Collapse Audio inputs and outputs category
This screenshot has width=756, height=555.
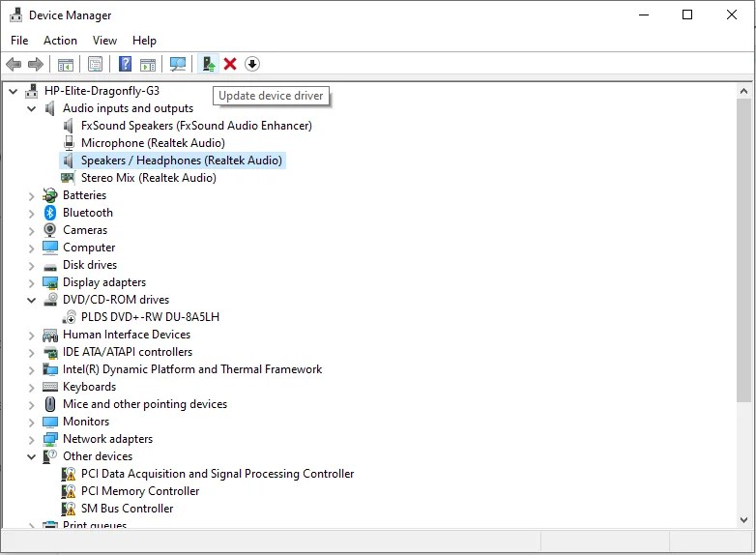pos(31,108)
